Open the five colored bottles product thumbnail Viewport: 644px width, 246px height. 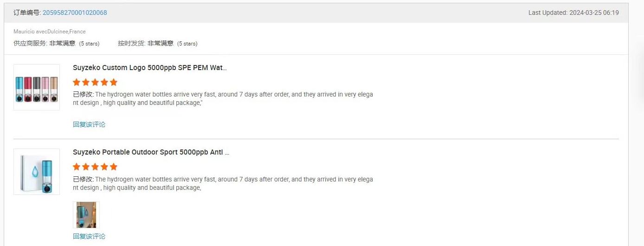pyautogui.click(x=37, y=87)
